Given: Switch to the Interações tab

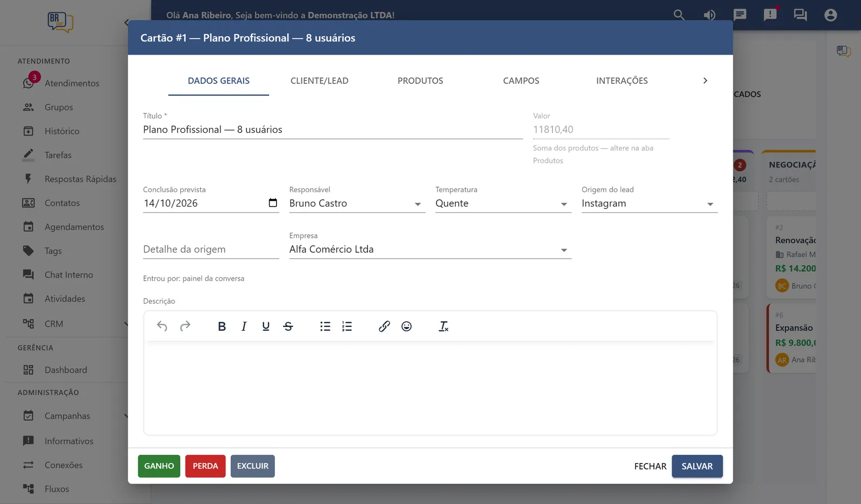Looking at the screenshot, I should 622,81.
